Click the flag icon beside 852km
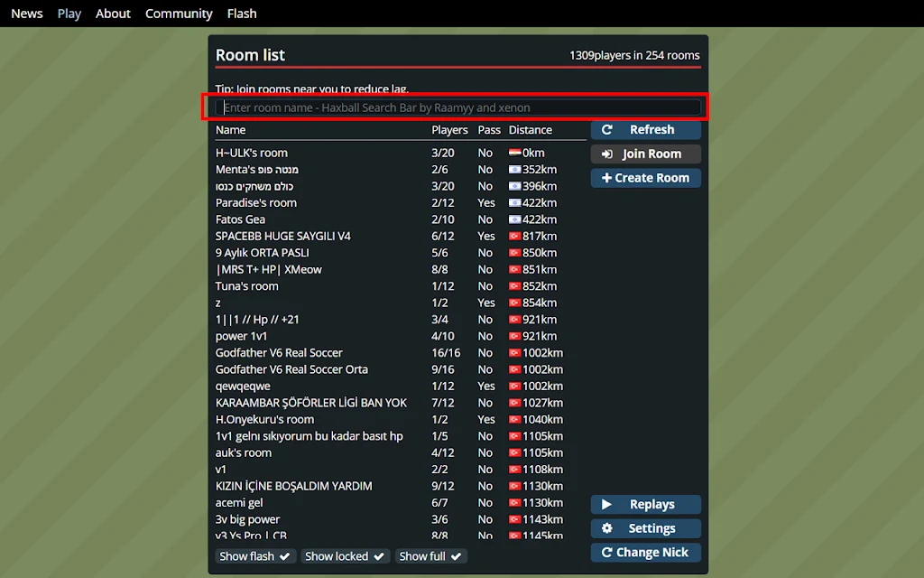Viewport: 924px width, 578px height. tap(515, 286)
